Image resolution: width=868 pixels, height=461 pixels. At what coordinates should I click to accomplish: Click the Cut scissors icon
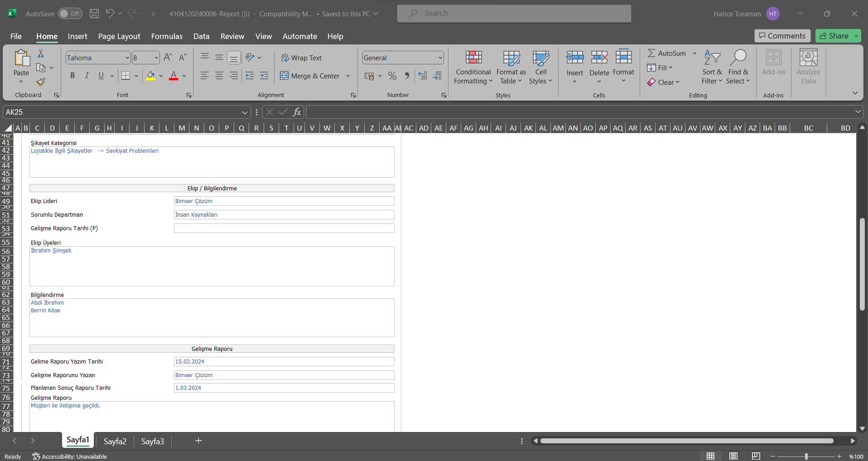click(x=41, y=53)
